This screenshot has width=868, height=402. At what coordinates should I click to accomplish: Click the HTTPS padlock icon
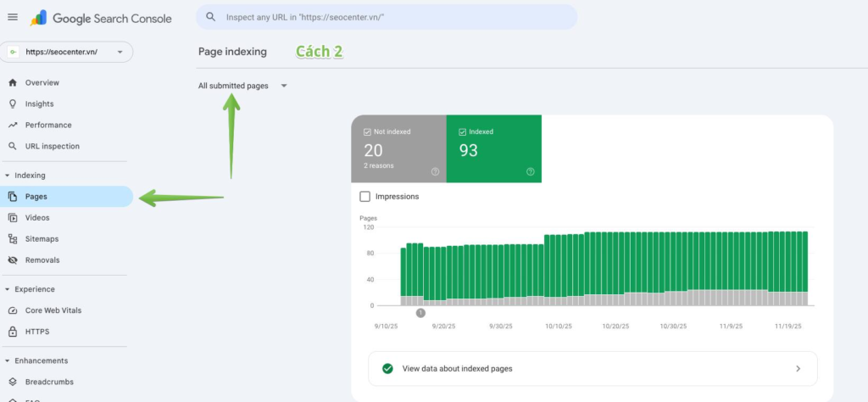tap(12, 332)
